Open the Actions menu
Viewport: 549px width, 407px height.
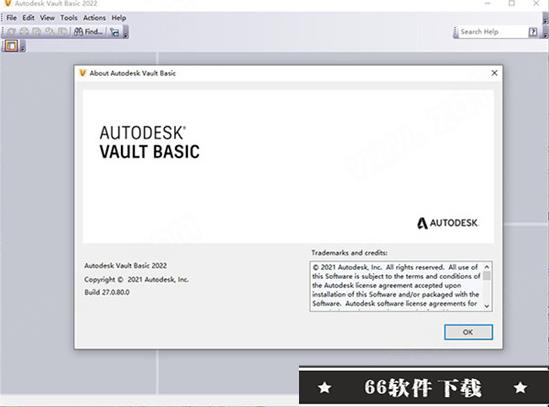(95, 18)
